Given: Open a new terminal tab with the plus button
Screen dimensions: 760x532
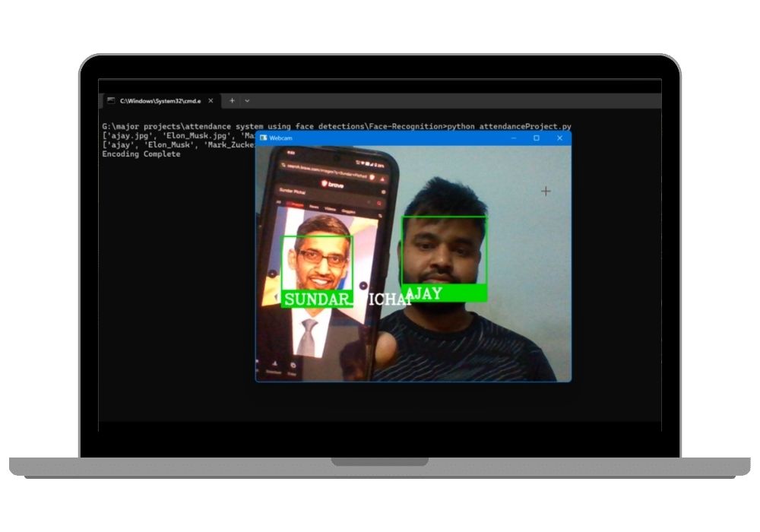Looking at the screenshot, I should [232, 101].
